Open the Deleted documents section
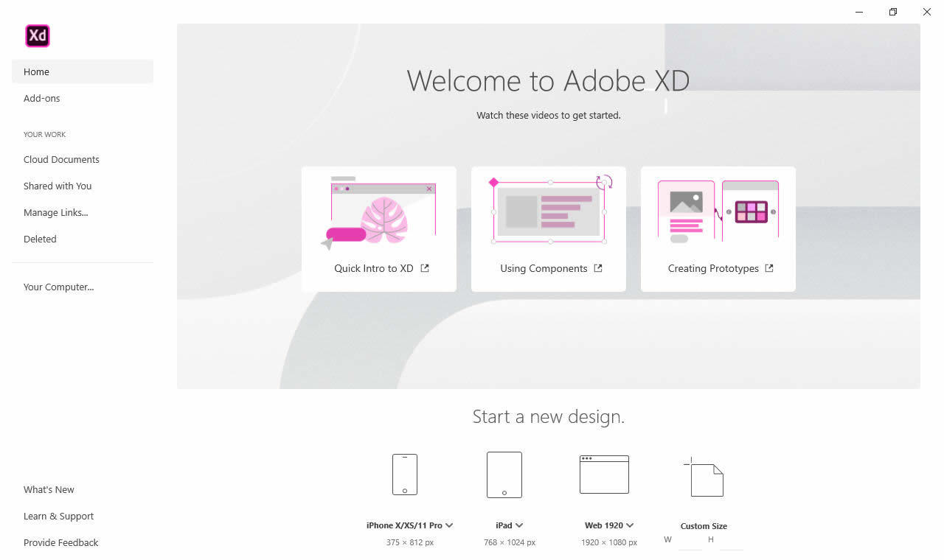 pos(40,239)
